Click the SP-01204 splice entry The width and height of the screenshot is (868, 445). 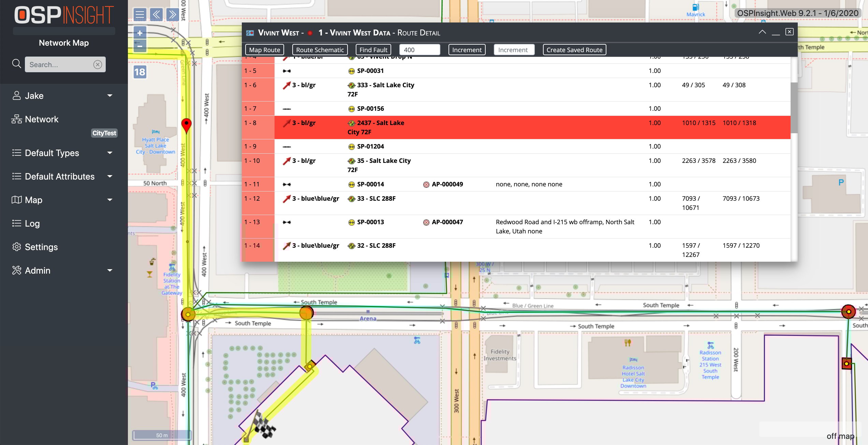click(x=370, y=147)
